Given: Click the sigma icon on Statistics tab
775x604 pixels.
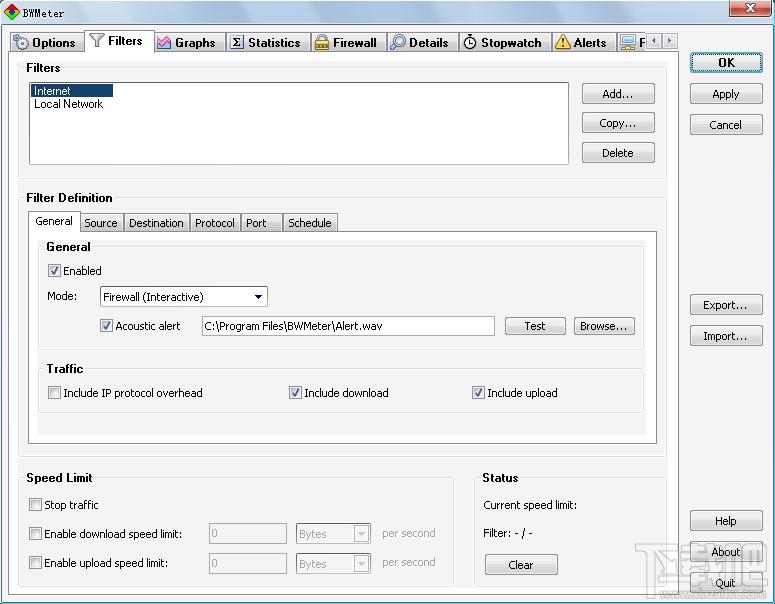Looking at the screenshot, I should (x=237, y=43).
